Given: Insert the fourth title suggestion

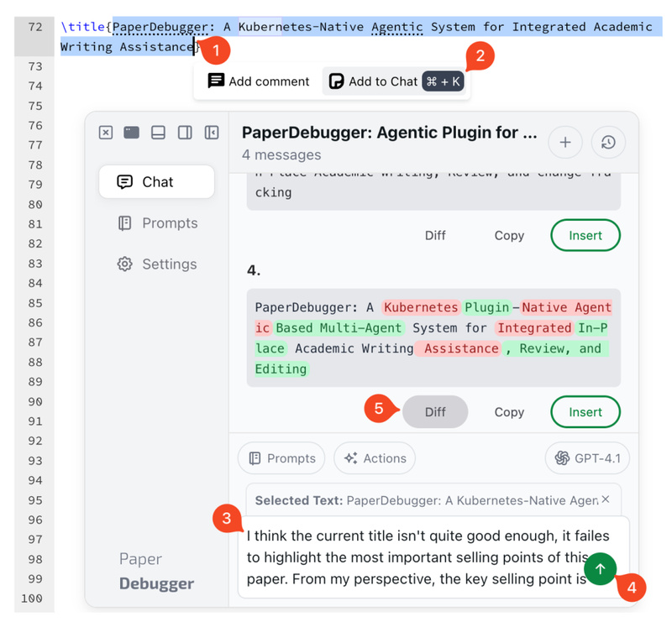Looking at the screenshot, I should [585, 412].
